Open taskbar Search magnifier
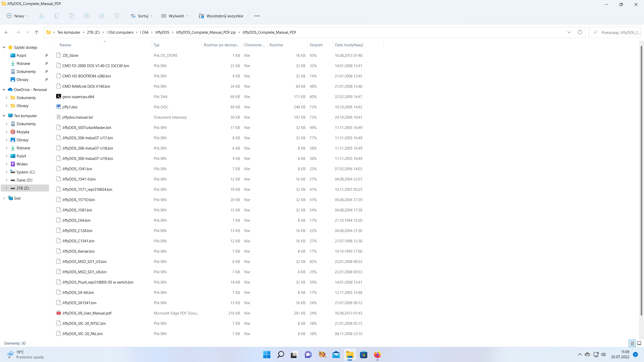This screenshot has height=362, width=644. click(x=280, y=355)
